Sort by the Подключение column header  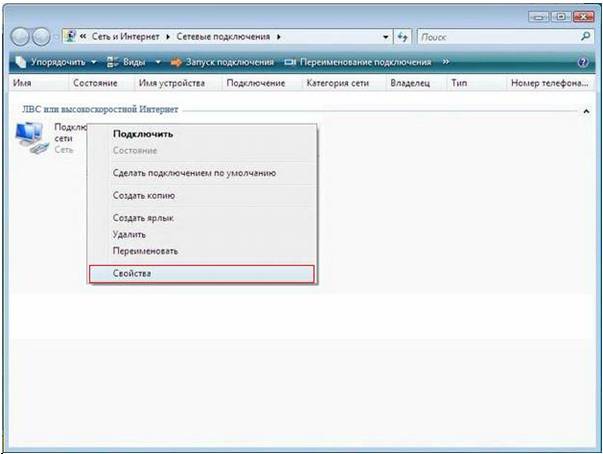[262, 83]
